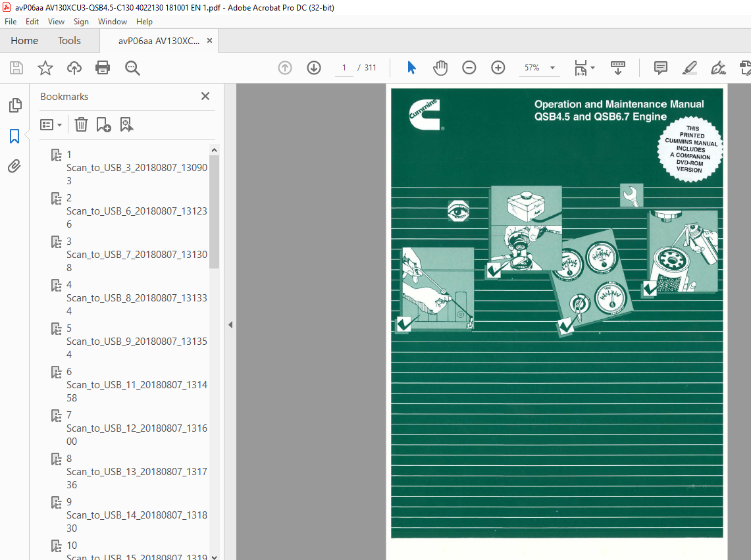Collapse the navigation pane with arrow
This screenshot has width=751, height=560.
pos(230,325)
